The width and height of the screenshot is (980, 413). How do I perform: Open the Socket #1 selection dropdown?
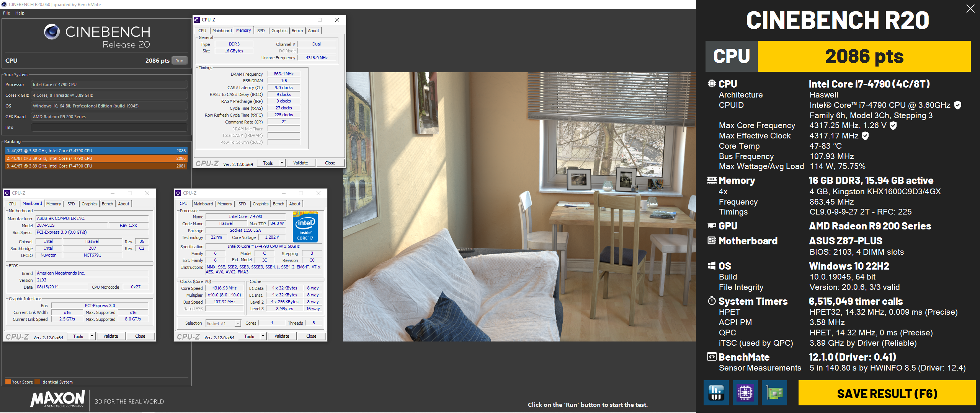point(223,324)
